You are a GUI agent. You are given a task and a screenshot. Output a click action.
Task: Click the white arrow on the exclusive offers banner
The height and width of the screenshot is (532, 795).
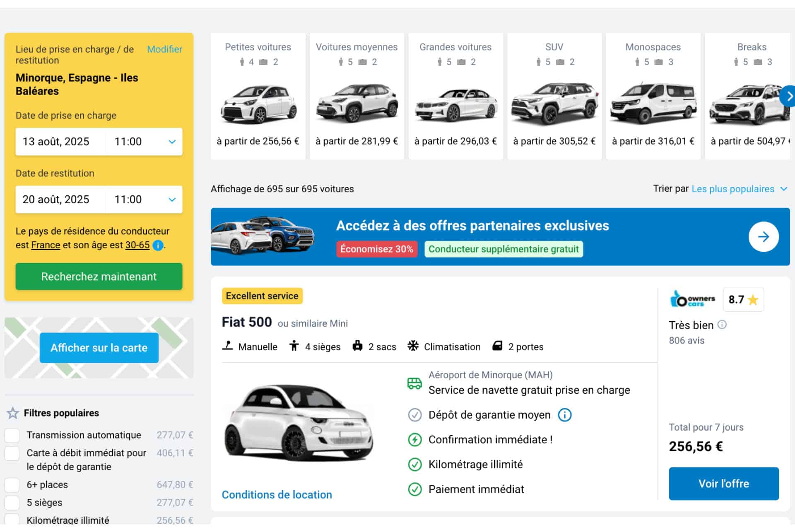coord(764,237)
